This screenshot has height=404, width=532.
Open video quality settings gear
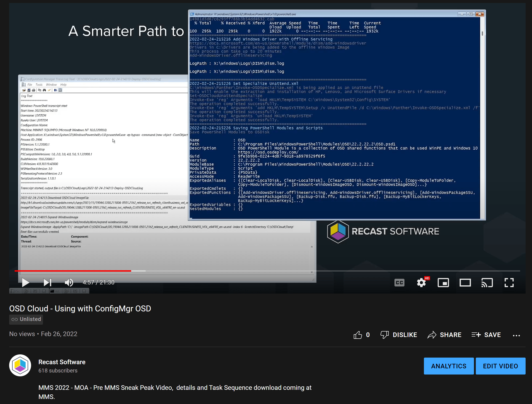tap(421, 283)
